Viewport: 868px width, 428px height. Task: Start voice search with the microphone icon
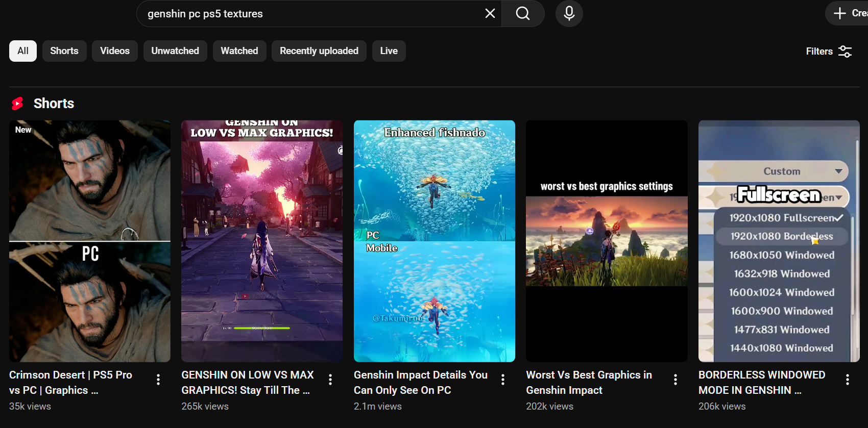point(569,13)
